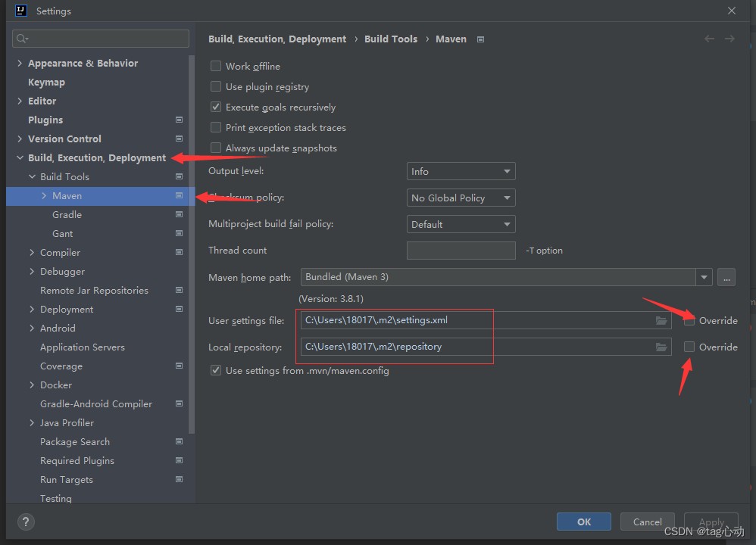Select Keymap in settings tree
The image size is (756, 545).
tap(46, 82)
